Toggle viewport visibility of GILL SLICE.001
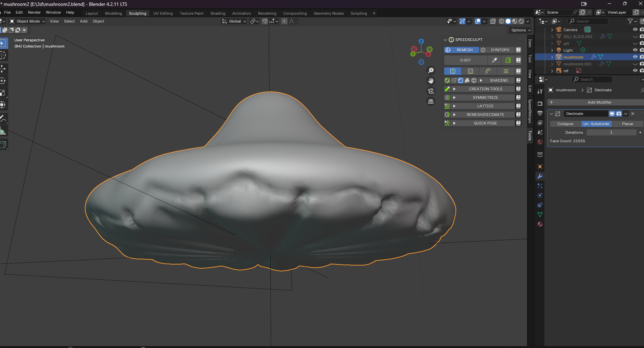Viewport: 644px width, 348px height. tap(635, 36)
